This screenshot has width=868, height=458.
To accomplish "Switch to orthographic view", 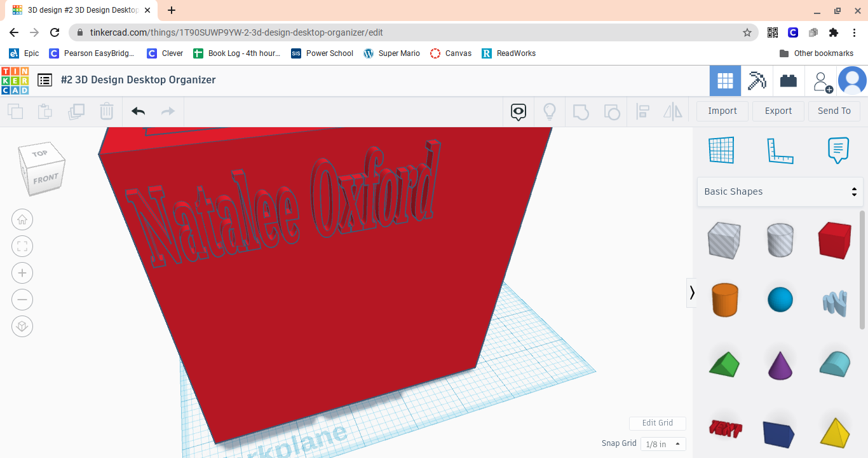I will [22, 326].
